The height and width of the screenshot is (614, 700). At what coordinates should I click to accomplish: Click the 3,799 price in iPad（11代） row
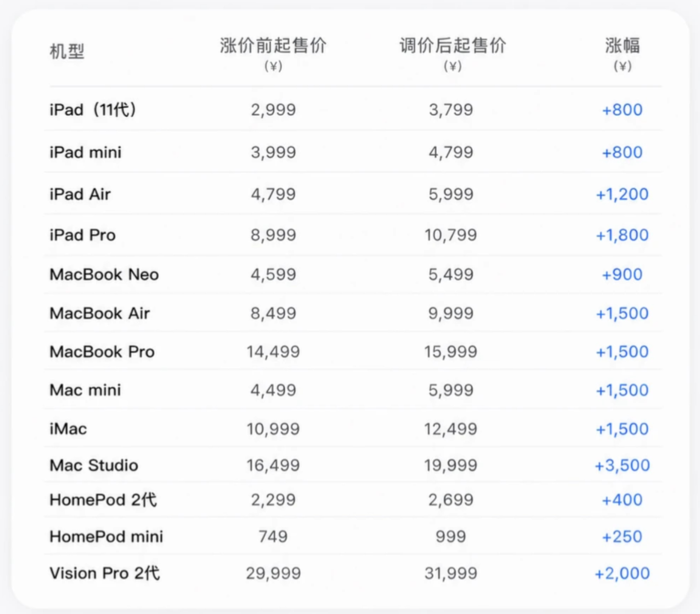pyautogui.click(x=451, y=110)
